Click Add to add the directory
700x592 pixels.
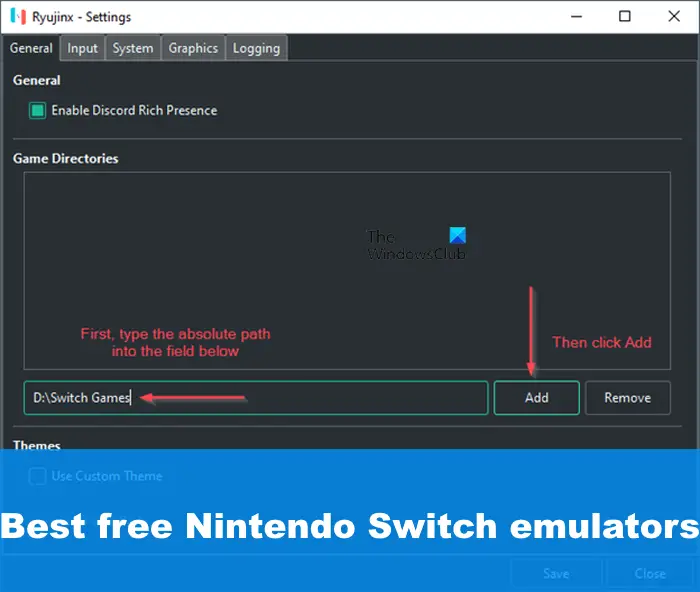[x=537, y=398]
